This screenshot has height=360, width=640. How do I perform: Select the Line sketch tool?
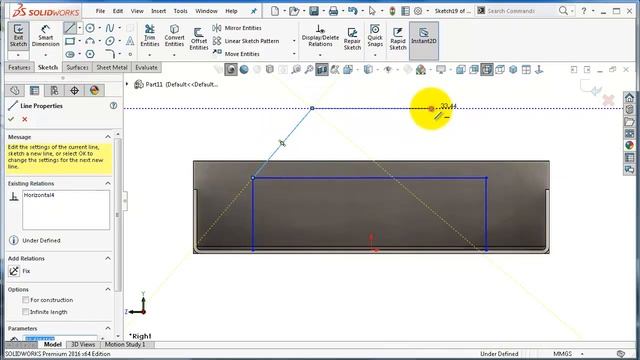(69, 28)
